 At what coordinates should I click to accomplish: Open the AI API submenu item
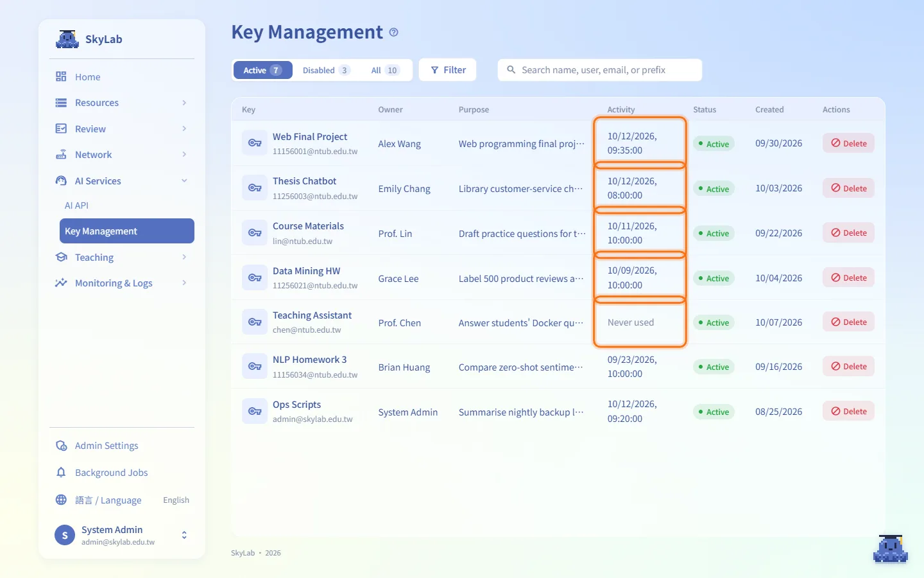coord(76,206)
